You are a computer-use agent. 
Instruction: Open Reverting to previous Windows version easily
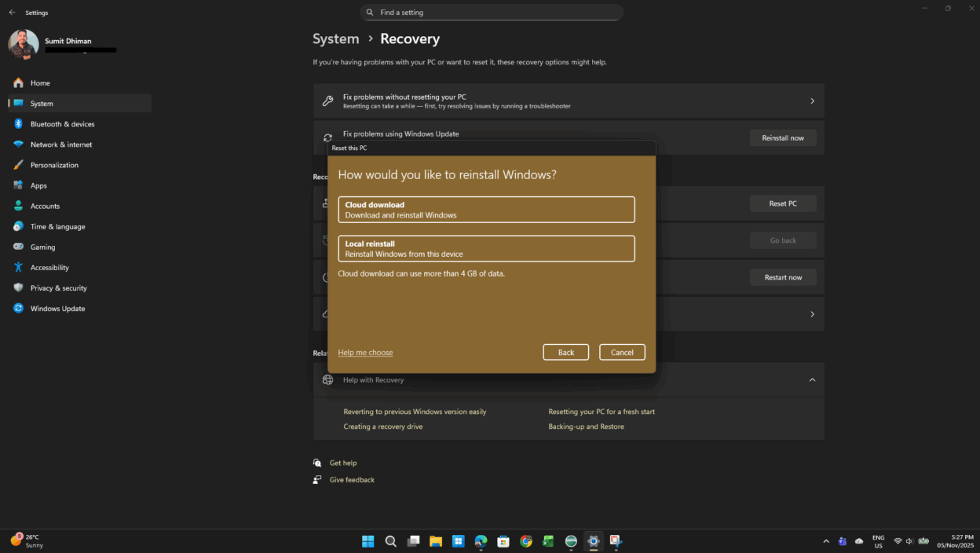[415, 412]
